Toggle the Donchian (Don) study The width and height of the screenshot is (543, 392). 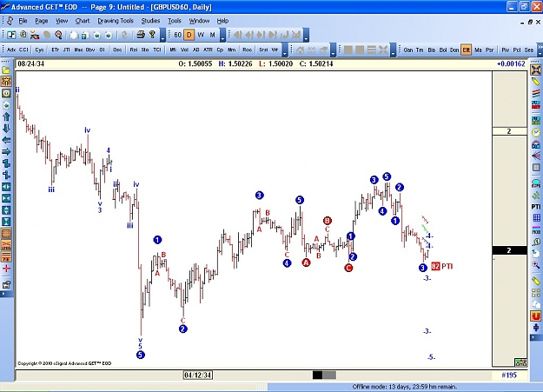(454, 50)
